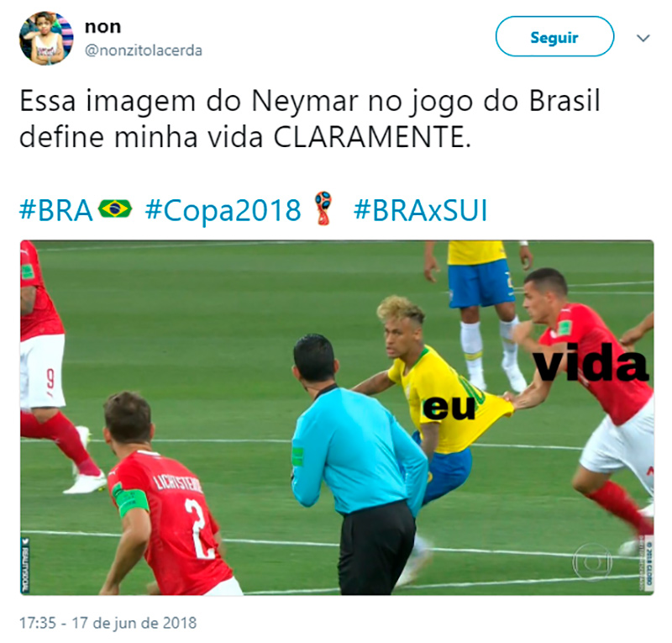Screen dimensions: 672x643
Task: Click the Brazil flag emoji
Action: click(115, 209)
